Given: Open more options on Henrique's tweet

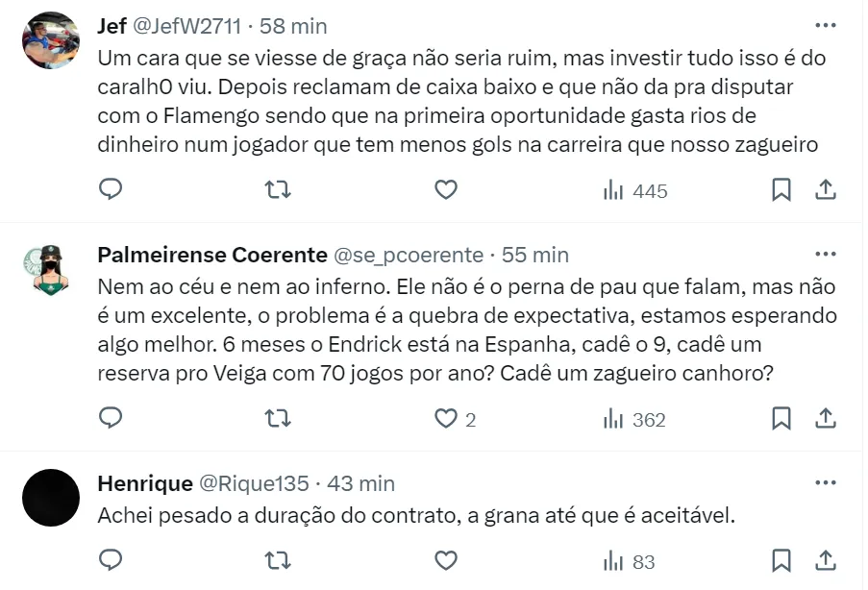Looking at the screenshot, I should 825,483.
